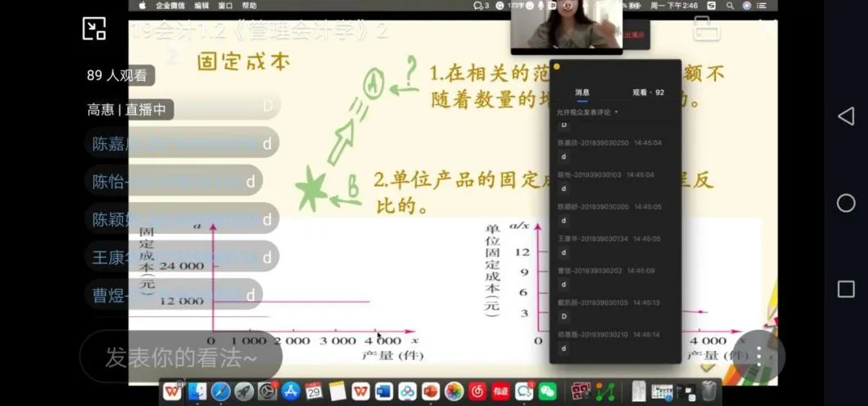The width and height of the screenshot is (868, 406).
Task: Tap the Android back triangle button
Action: (845, 116)
